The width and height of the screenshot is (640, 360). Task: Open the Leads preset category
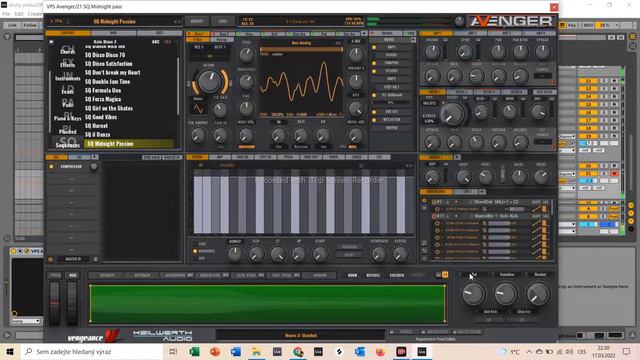click(68, 90)
